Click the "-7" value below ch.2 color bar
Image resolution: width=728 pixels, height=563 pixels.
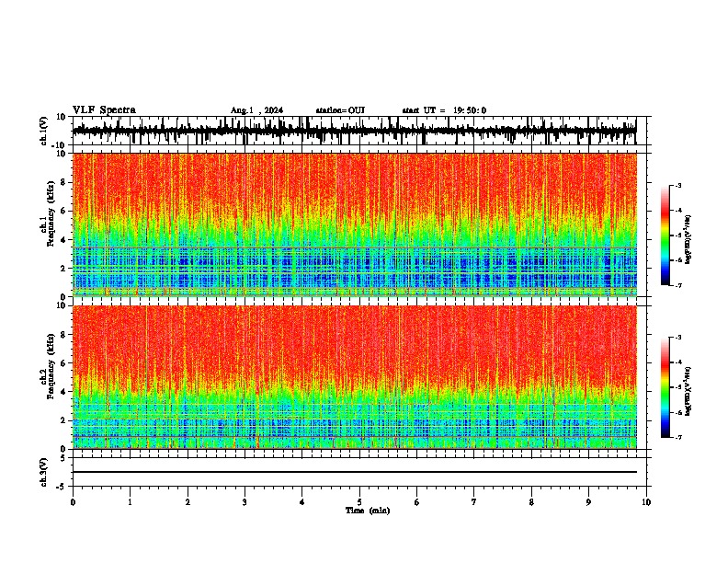[x=677, y=438]
